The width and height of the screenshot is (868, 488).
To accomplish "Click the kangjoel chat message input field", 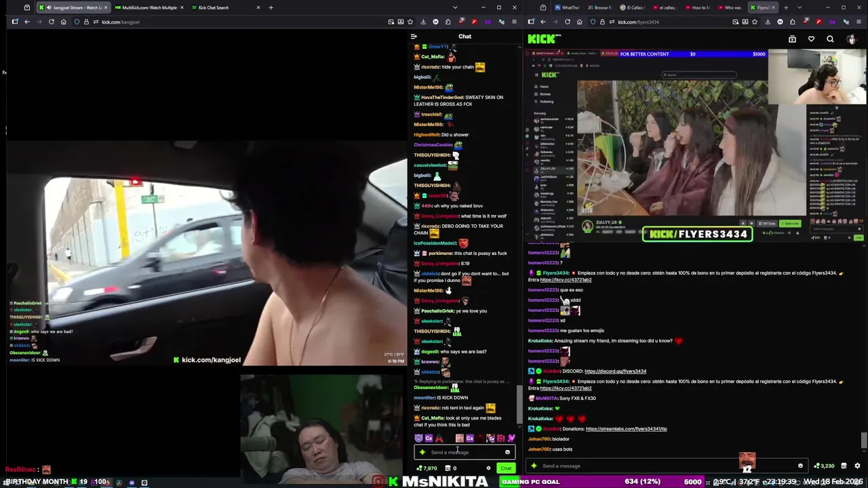I will tap(465, 452).
